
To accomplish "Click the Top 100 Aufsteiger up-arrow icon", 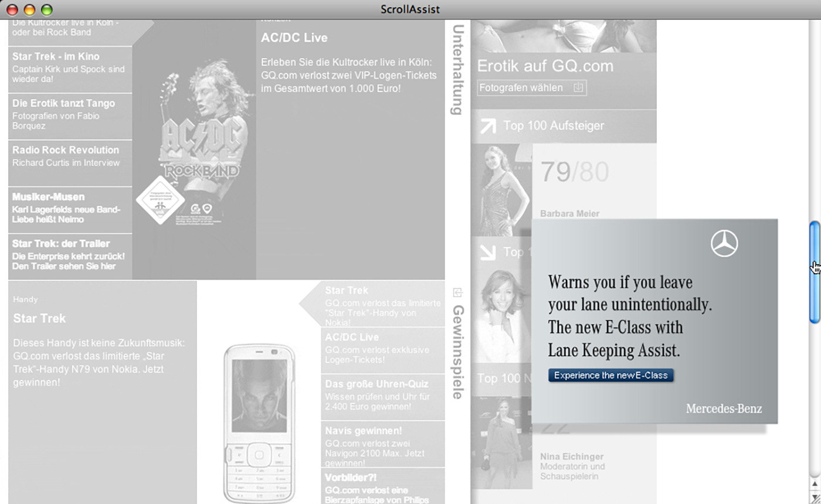I will point(487,125).
